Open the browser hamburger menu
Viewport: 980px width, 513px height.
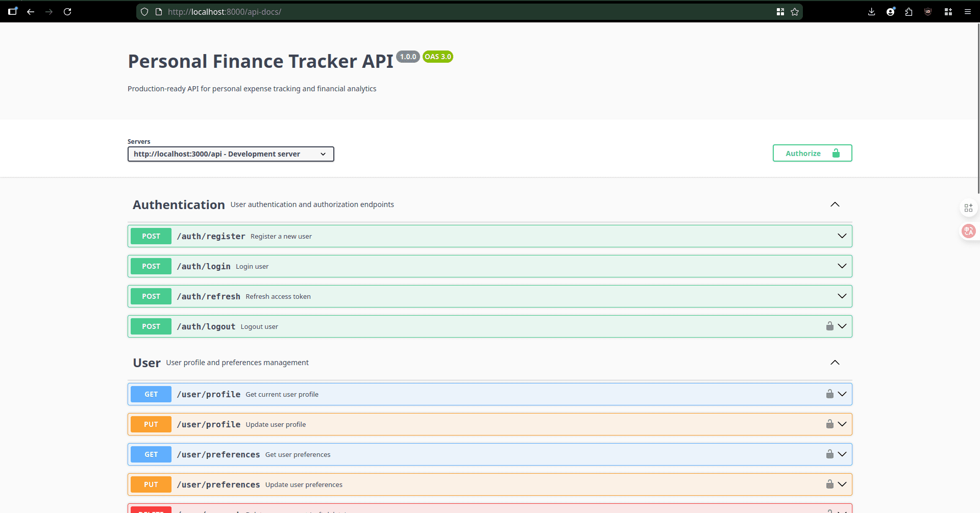coord(967,12)
